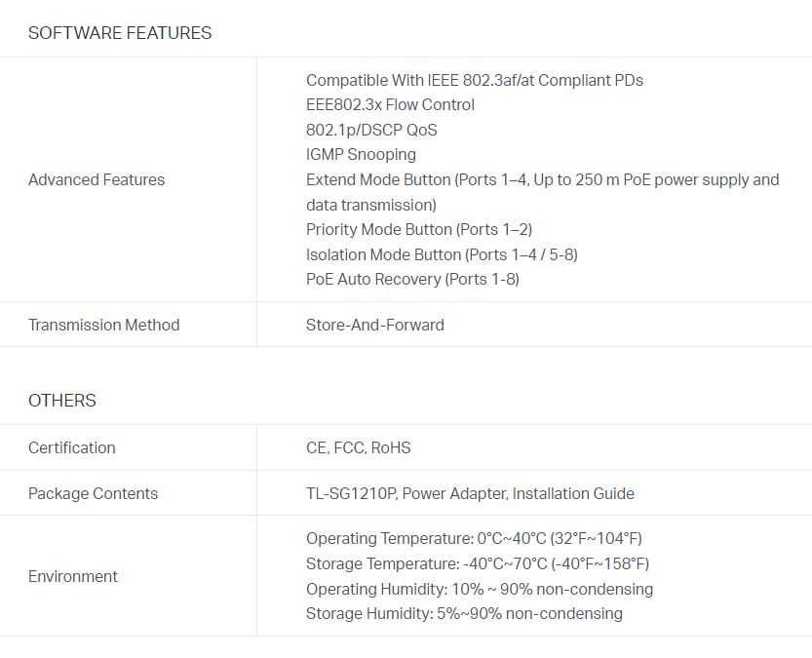Viewport: 812px width, 658px height.
Task: Click the Storage Humidity line
Action: coord(465,613)
